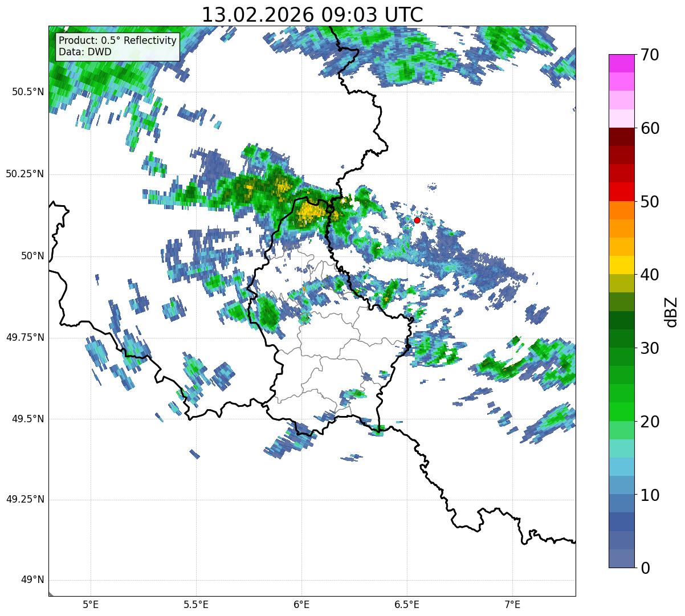Click the 'Data: DWD' label
The width and height of the screenshot is (685, 616).
[85, 52]
